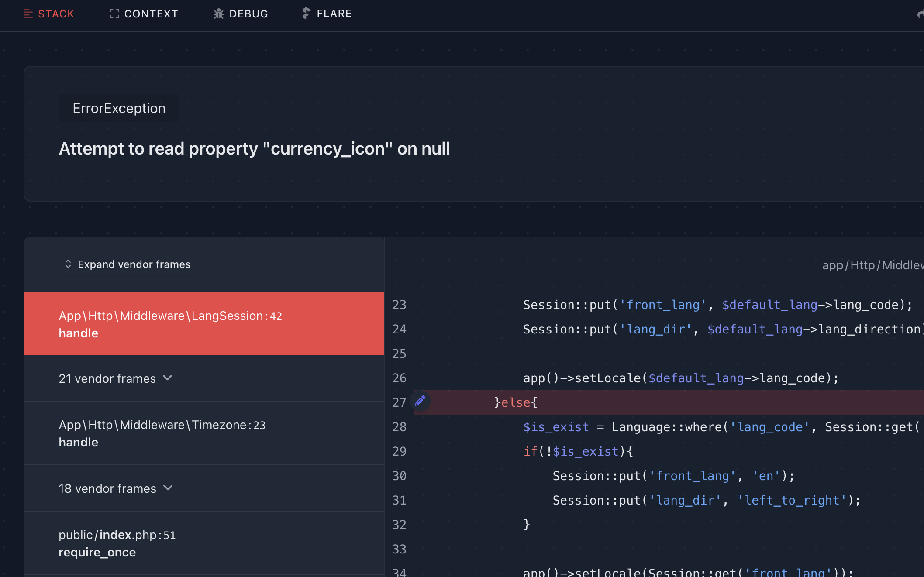The image size is (924, 577).
Task: Click the 'en' string on line 30
Action: click(x=766, y=476)
